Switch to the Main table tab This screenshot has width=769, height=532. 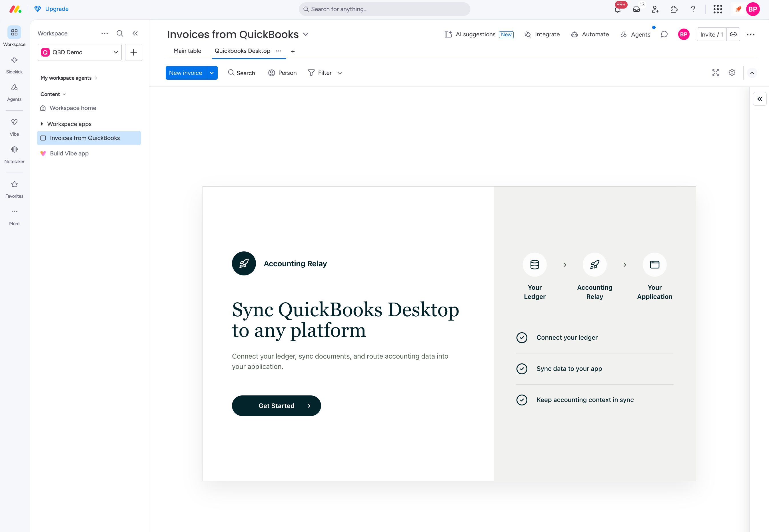(x=187, y=51)
